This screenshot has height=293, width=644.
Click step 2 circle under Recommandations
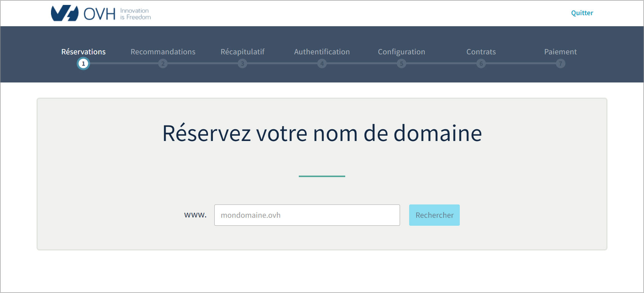click(x=163, y=63)
